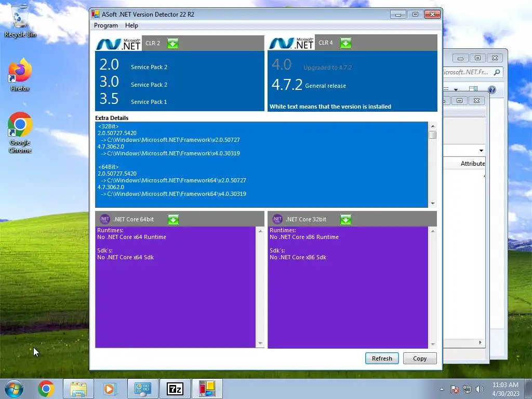This screenshot has height=399, width=532.
Task: Click .NET Core 32bit panel scroll-up arrow
Action: tap(433, 231)
